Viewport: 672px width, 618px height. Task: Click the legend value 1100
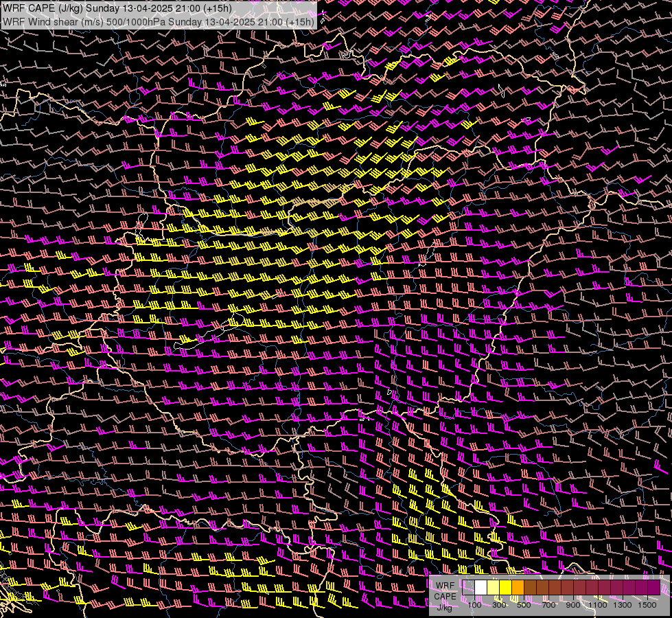(598, 605)
